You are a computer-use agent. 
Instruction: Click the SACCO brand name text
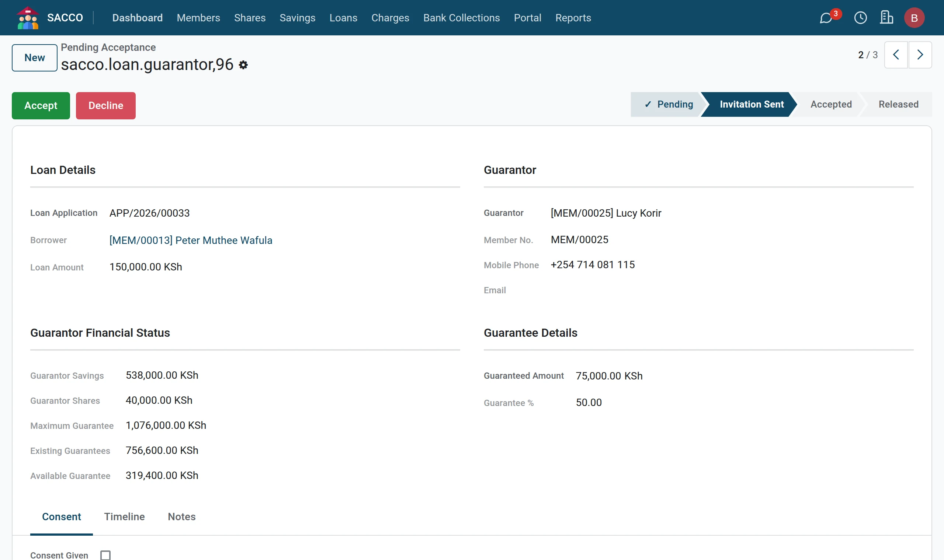point(65,18)
